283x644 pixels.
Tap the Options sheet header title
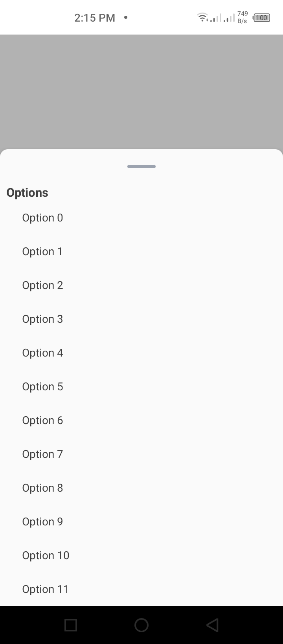point(27,192)
